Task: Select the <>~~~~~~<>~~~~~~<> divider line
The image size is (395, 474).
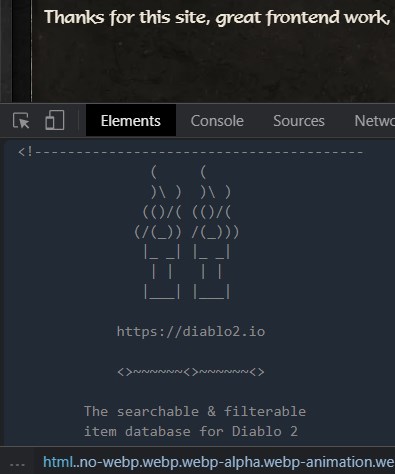Action: 191,372
